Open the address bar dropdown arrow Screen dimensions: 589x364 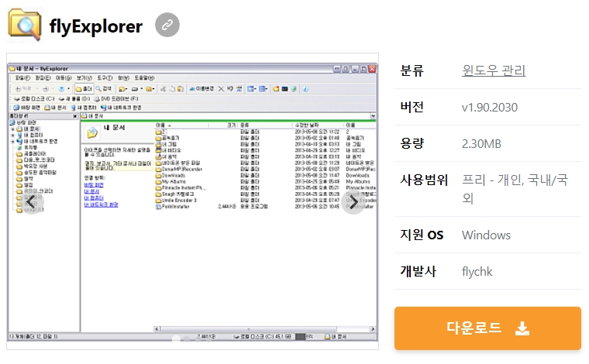pos(373,116)
